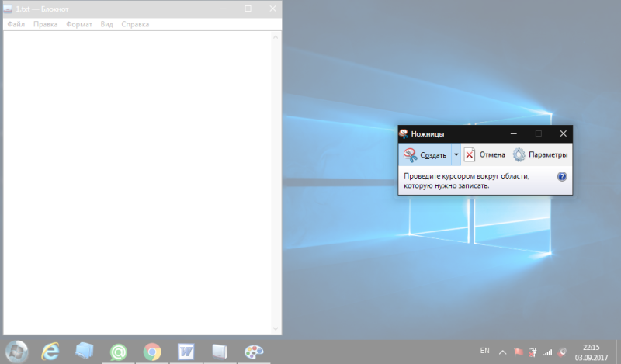Click the Show desktop strip at taskbar end

click(x=618, y=352)
